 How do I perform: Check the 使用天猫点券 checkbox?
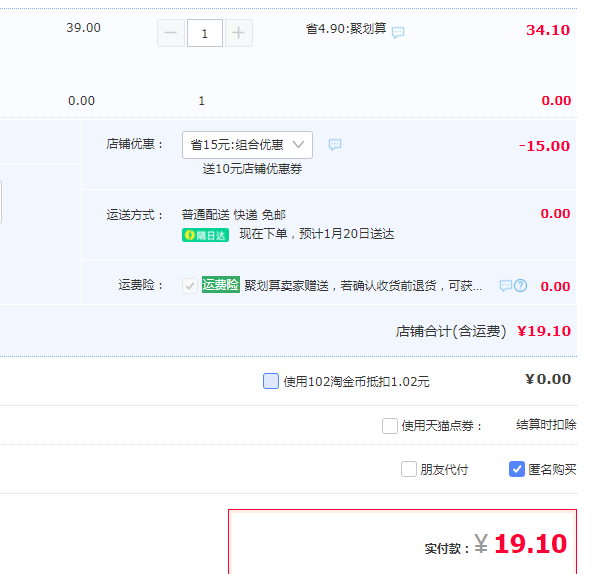(x=390, y=426)
